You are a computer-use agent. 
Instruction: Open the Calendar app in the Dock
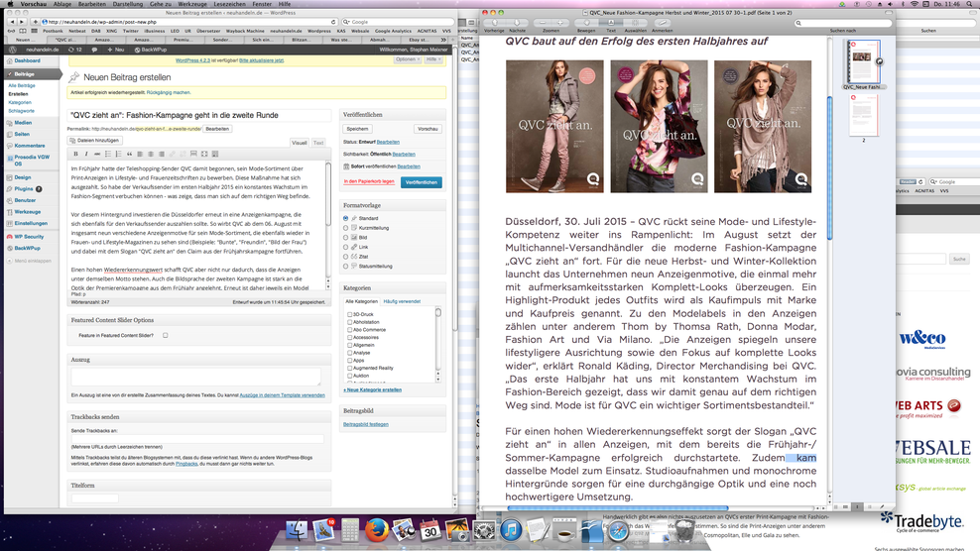430,530
